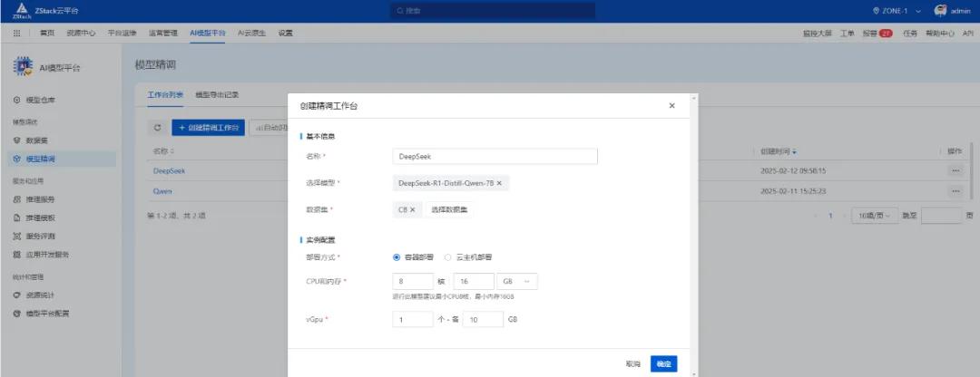This screenshot has height=377, width=980.
Task: Click the 资源统计 sidebar icon
Action: (17, 295)
